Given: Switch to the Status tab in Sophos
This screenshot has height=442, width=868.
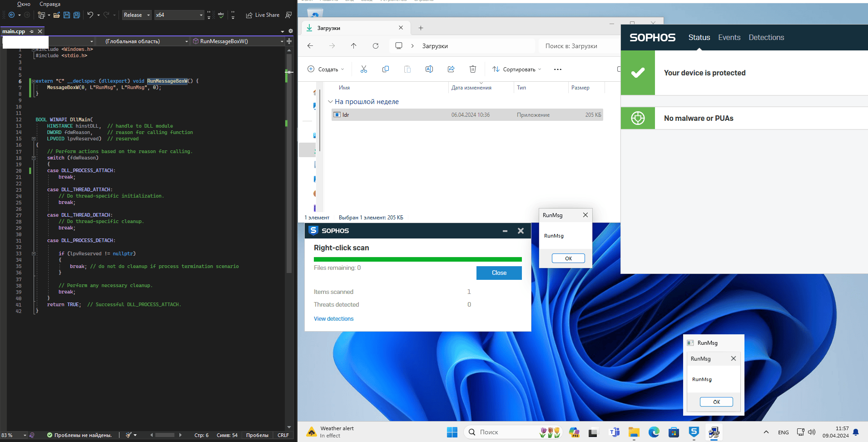Looking at the screenshot, I should coord(699,38).
